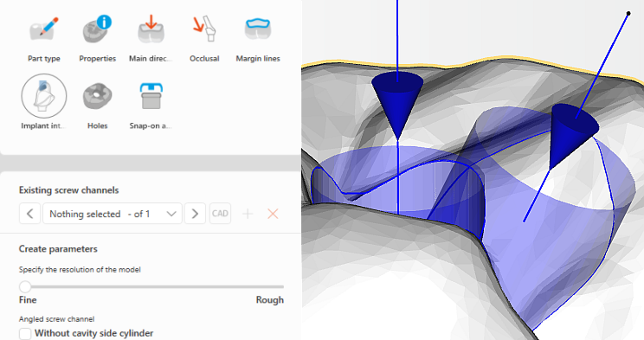This screenshot has height=340, width=644.
Task: Add a new screw channel with plus
Action: pyautogui.click(x=248, y=214)
